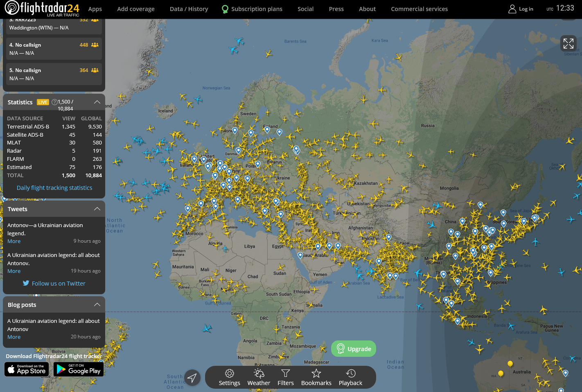Collapse the Statistics panel
This screenshot has width=582, height=392.
[x=97, y=102]
